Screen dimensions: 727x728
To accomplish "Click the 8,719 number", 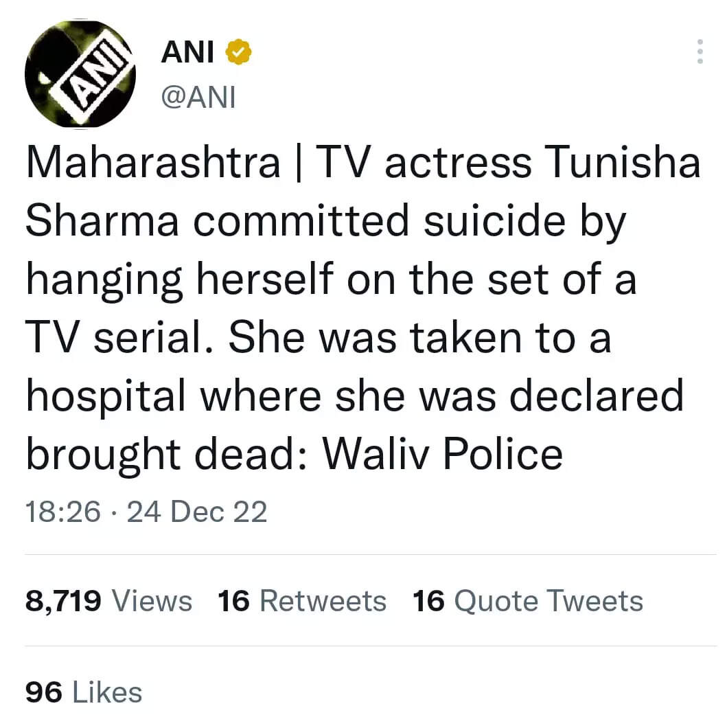I will 64,601.
